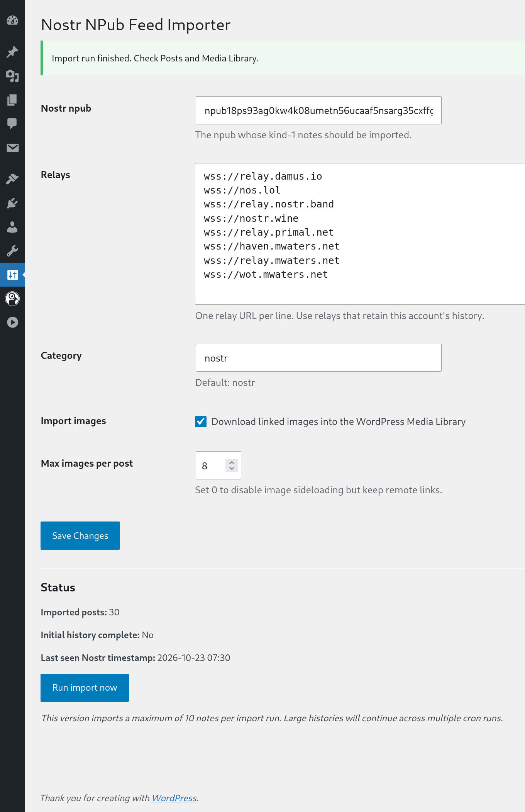Viewport: 525px width, 812px height.
Task: Increase Max images per post with up arrow
Action: (232, 462)
